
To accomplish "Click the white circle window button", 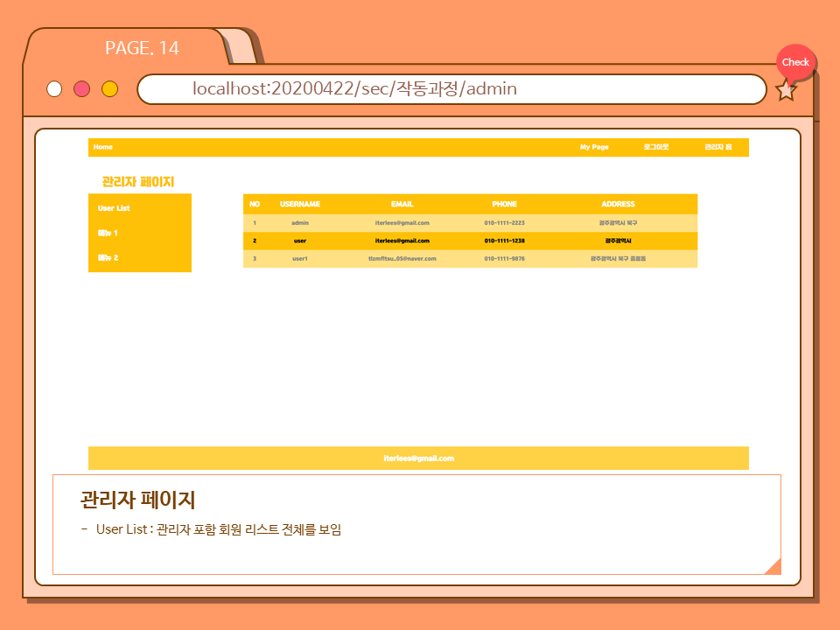I will [x=54, y=89].
